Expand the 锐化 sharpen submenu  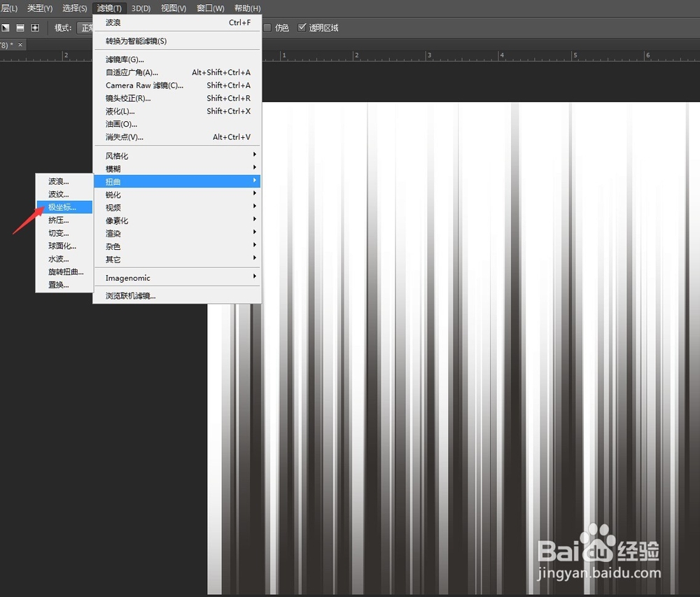click(177, 195)
